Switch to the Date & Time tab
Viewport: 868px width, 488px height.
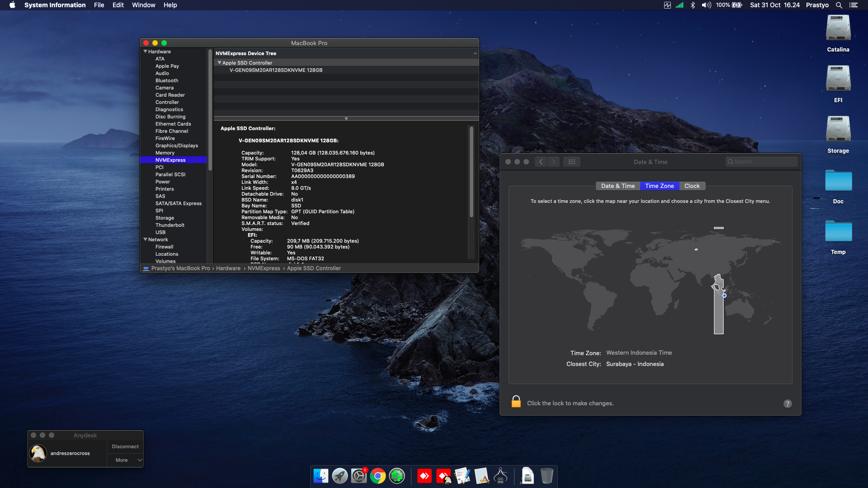(618, 186)
